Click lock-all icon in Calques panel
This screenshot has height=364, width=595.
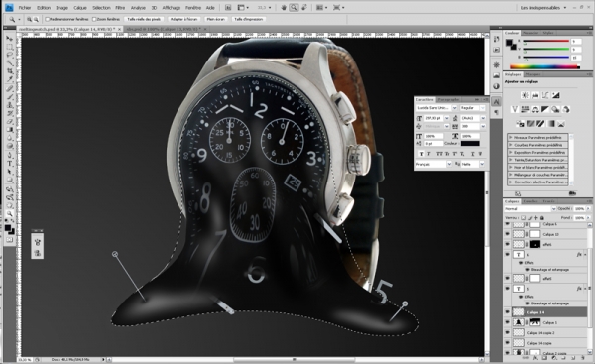tap(542, 218)
